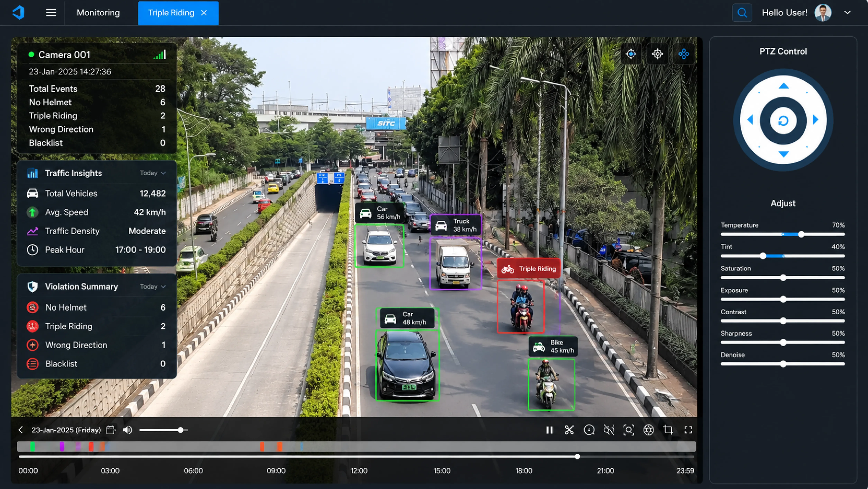The height and width of the screenshot is (489, 868).
Task: Click the Saturation slider handle
Action: [x=783, y=277]
